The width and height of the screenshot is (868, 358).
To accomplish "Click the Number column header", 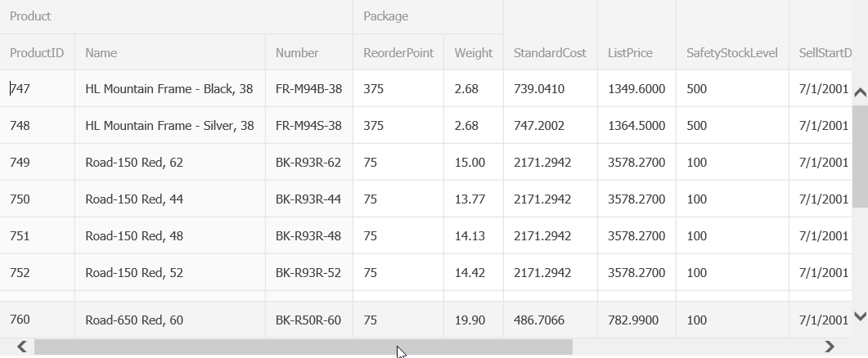I will 308,53.
